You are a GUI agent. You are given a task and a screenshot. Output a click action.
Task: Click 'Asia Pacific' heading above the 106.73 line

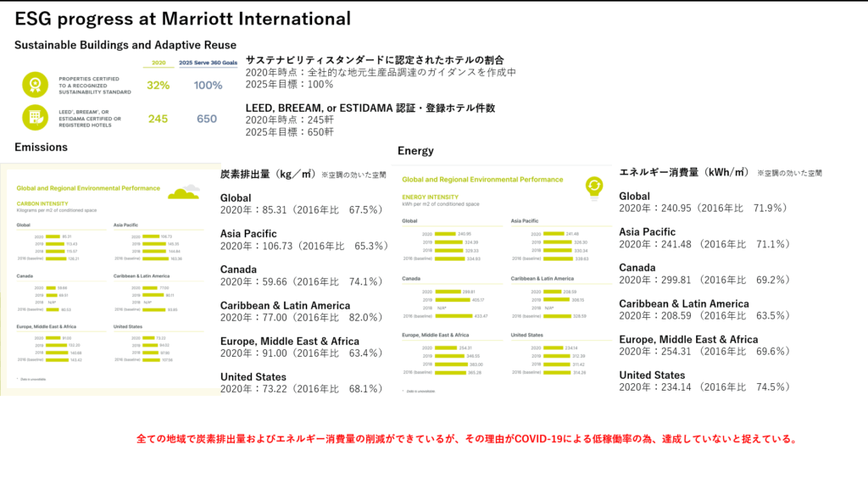point(248,234)
